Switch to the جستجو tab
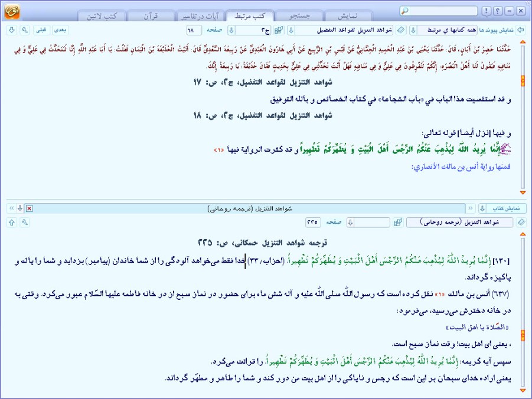The height and width of the screenshot is (399, 532). 299,16
